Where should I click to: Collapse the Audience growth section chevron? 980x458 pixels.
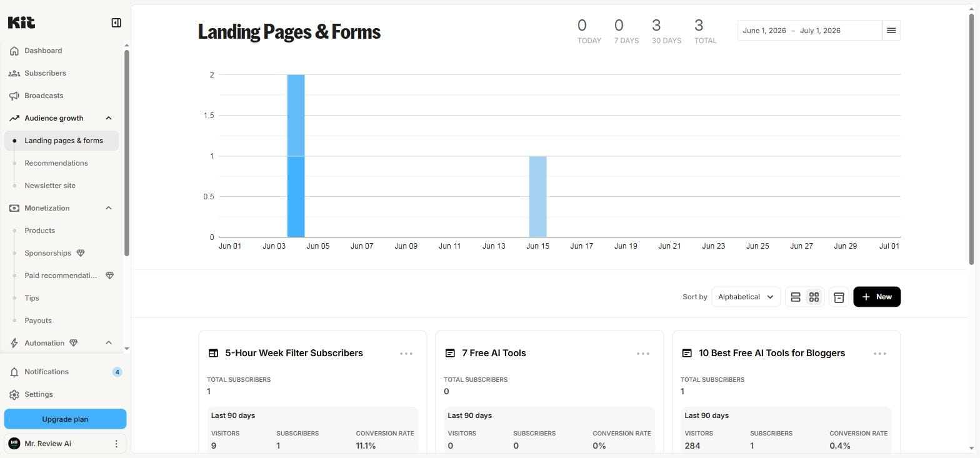pyautogui.click(x=109, y=118)
